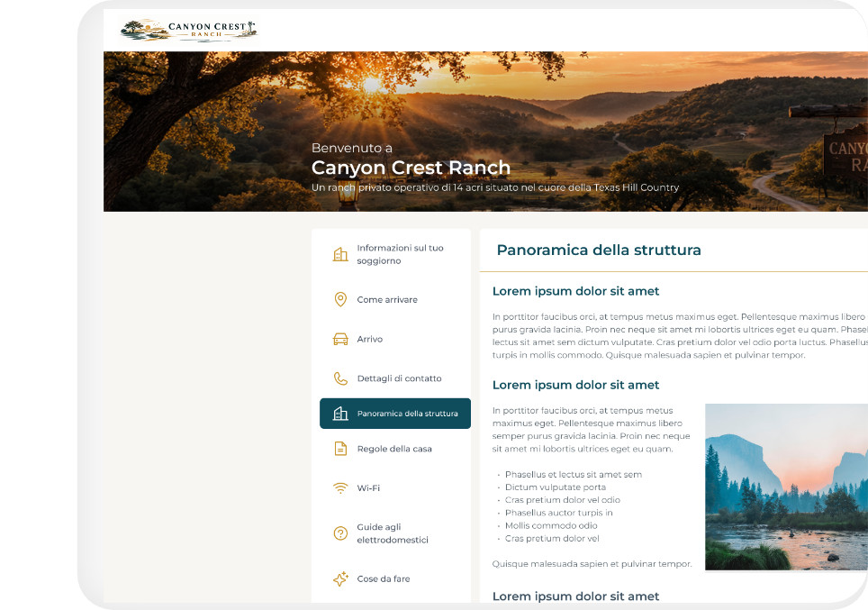Open the Informazioni sul tuo soggiorno section
This screenshot has width=868, height=610.
(x=400, y=254)
